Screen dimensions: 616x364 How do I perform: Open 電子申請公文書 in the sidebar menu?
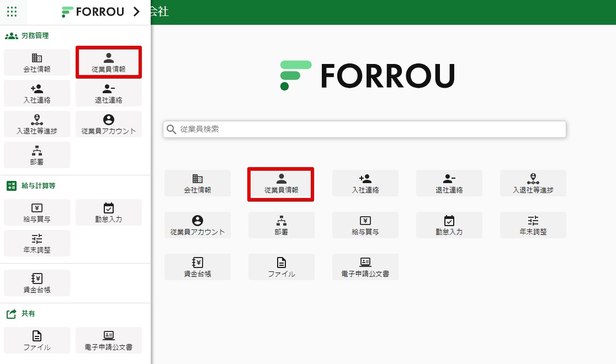pyautogui.click(x=109, y=340)
